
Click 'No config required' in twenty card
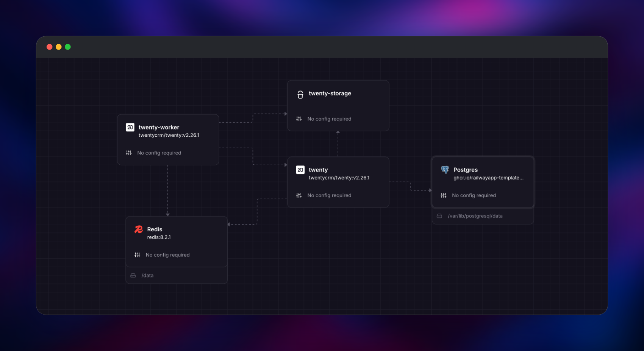[329, 195]
